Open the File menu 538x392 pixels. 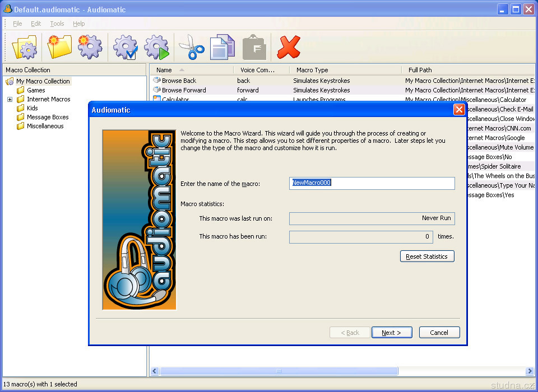click(17, 24)
